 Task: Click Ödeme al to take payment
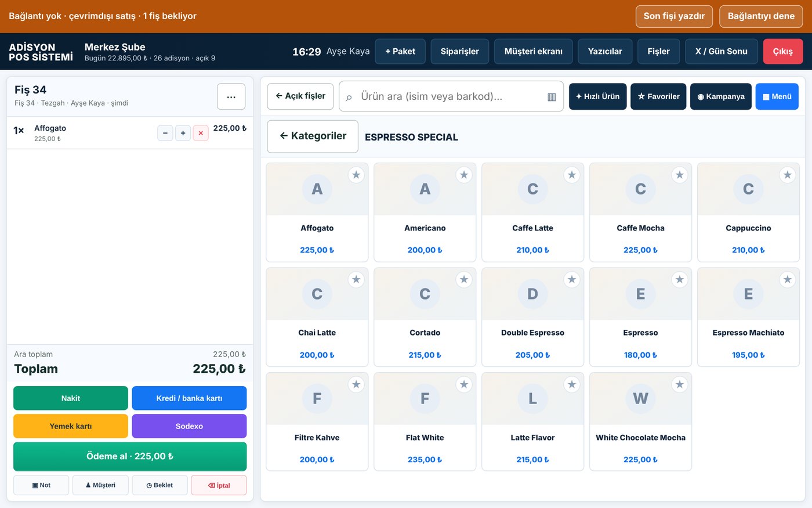click(130, 456)
